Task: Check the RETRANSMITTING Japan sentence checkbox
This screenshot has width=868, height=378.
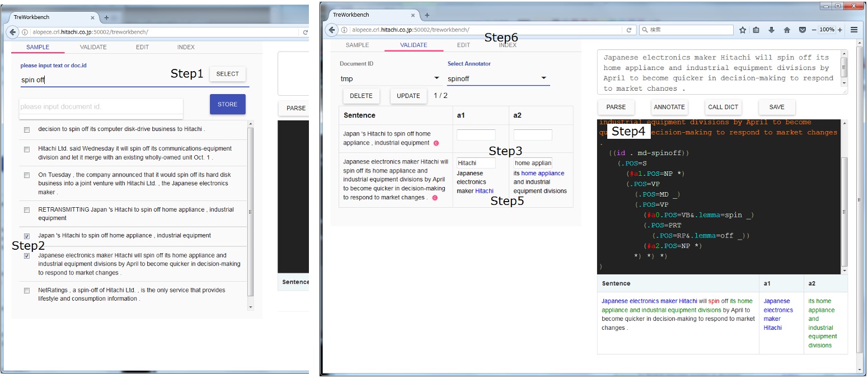Action: (x=26, y=209)
